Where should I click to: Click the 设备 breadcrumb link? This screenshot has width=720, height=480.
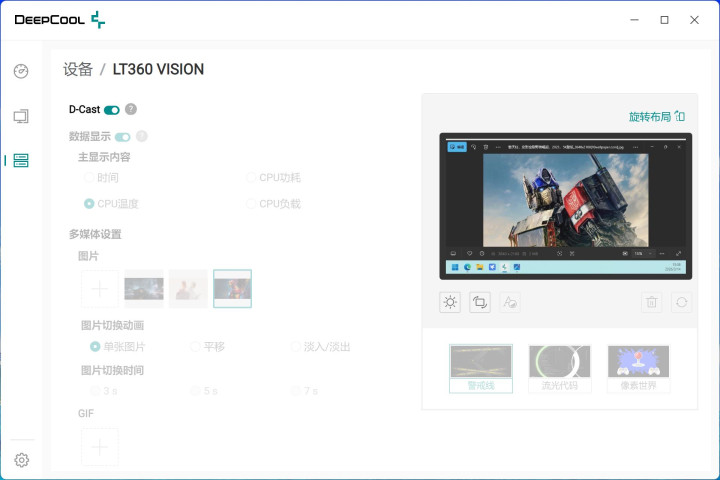click(x=77, y=70)
